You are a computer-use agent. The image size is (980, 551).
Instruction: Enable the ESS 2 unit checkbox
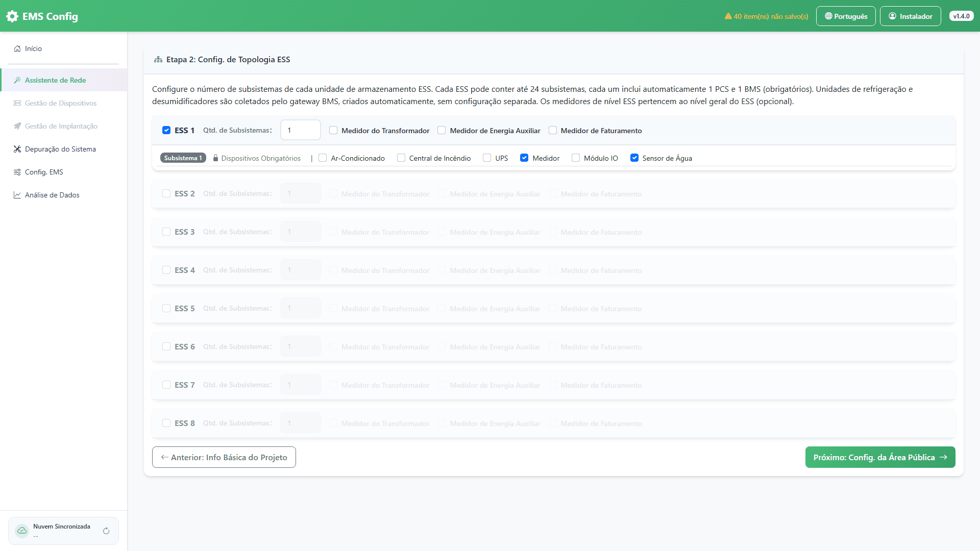(x=166, y=193)
